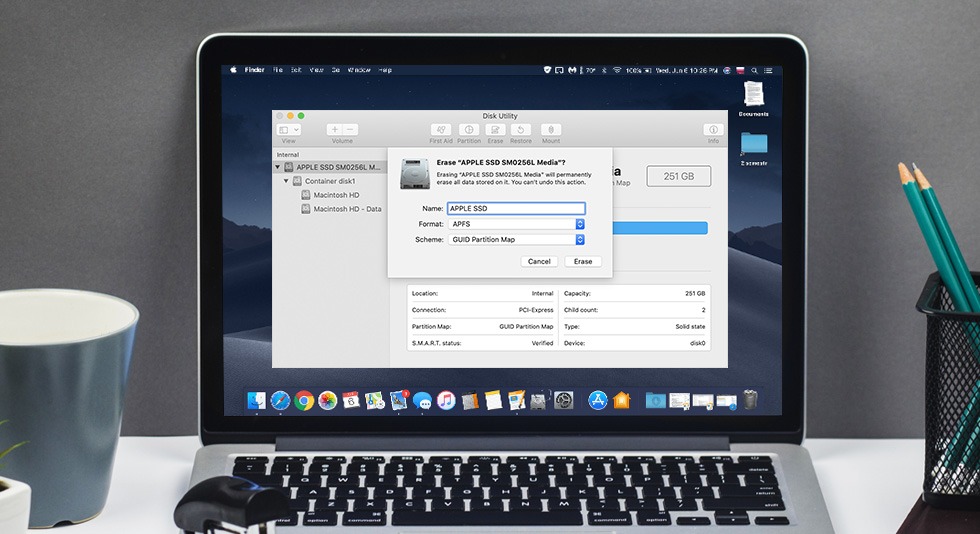Open the Edit menu
Image resolution: width=980 pixels, height=534 pixels.
(x=296, y=70)
